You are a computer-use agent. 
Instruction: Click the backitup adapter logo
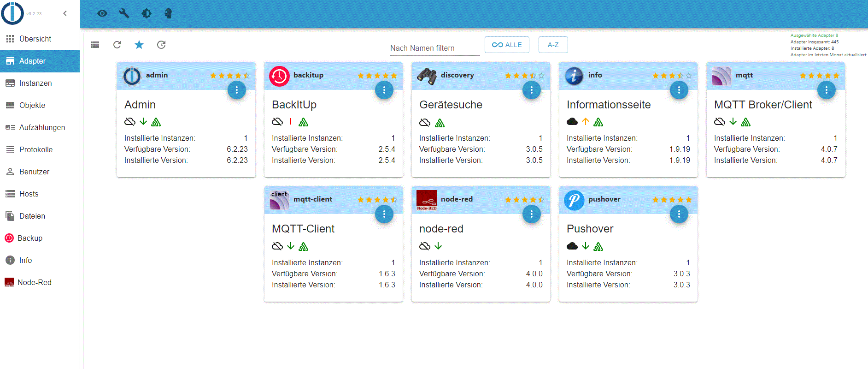coord(279,76)
